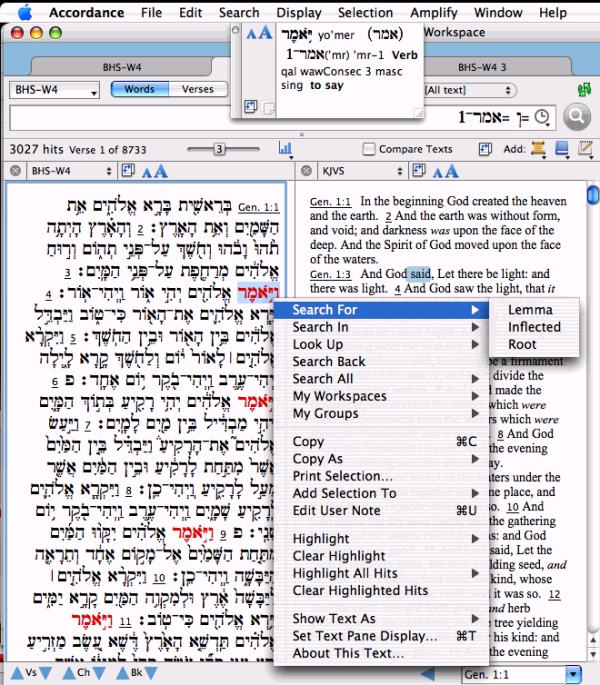Adjust the context slider showing 3
Image resolution: width=600 pixels, height=685 pixels.
coord(219,149)
